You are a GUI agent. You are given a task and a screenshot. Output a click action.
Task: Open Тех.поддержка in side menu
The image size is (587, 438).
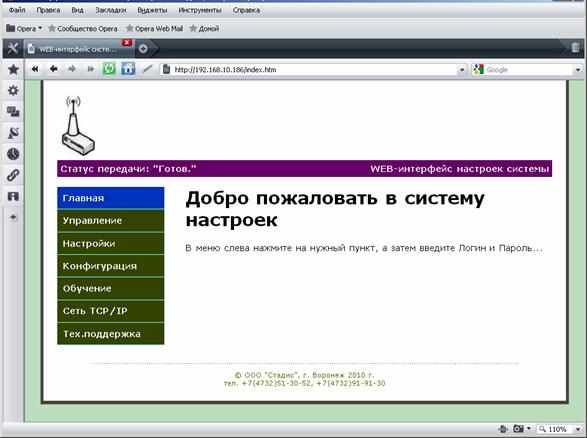(110, 334)
